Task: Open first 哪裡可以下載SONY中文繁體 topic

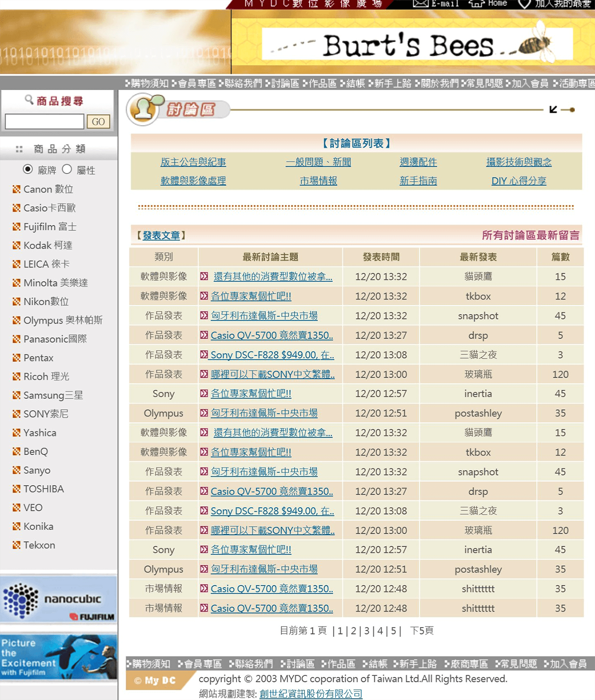Action: (273, 374)
